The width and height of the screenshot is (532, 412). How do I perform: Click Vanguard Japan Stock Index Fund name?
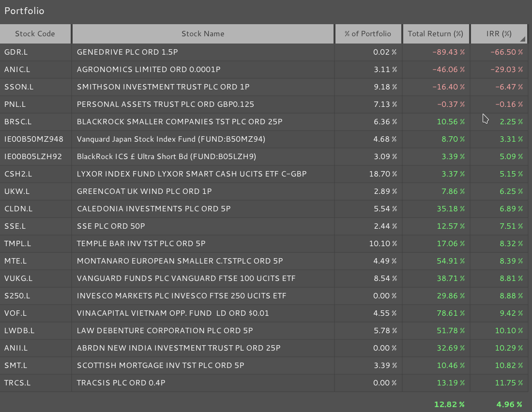click(171, 139)
